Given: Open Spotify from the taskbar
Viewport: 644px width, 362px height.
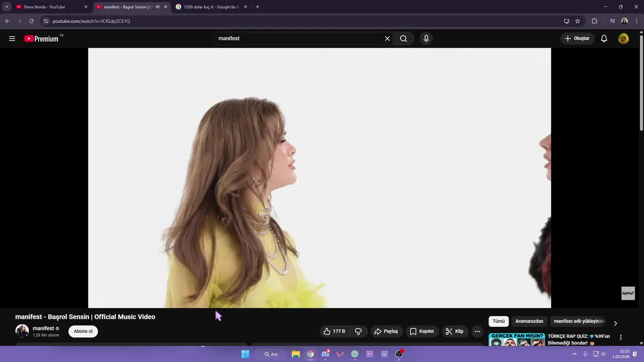Looking at the screenshot, I should (355, 354).
